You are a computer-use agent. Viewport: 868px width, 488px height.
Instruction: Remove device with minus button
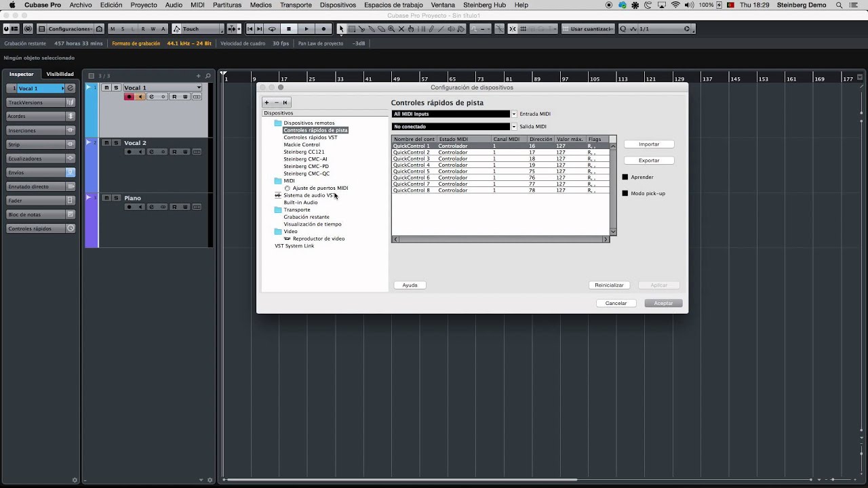coord(276,102)
